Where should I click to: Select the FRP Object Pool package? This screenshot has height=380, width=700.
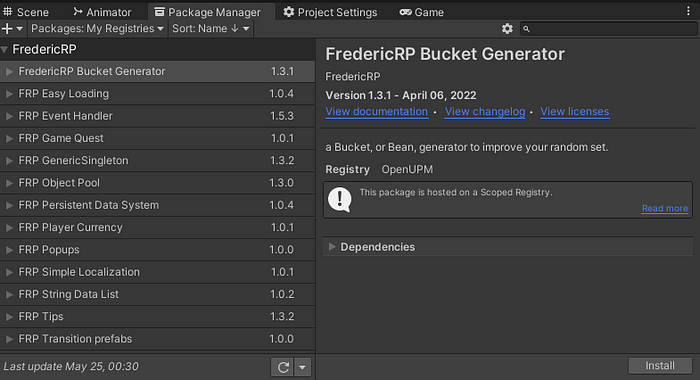(157, 183)
